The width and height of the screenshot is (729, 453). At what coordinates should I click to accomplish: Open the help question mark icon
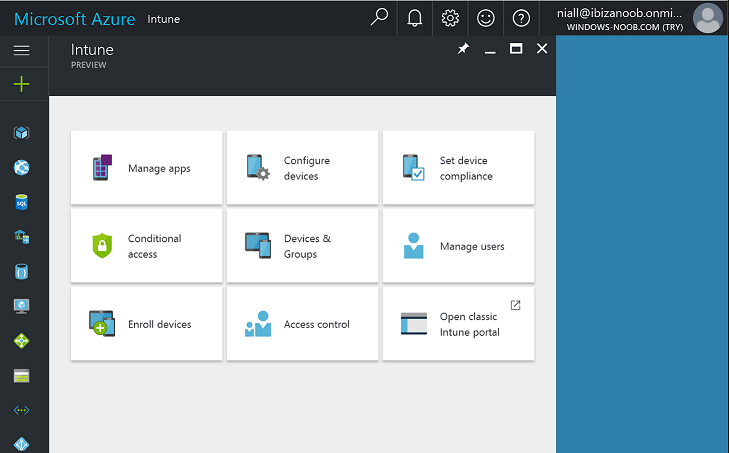(521, 18)
